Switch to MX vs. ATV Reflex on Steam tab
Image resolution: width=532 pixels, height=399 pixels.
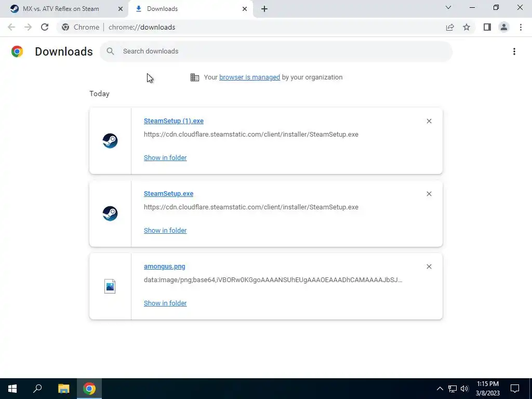(x=64, y=9)
